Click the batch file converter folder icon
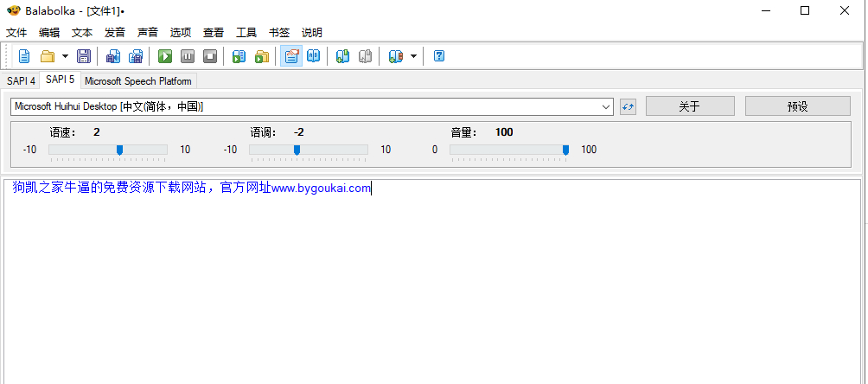 pos(261,56)
